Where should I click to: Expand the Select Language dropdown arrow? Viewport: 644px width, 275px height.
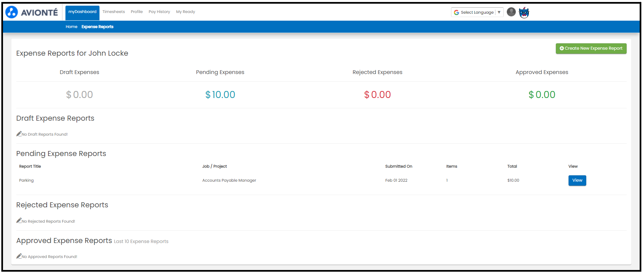point(499,12)
